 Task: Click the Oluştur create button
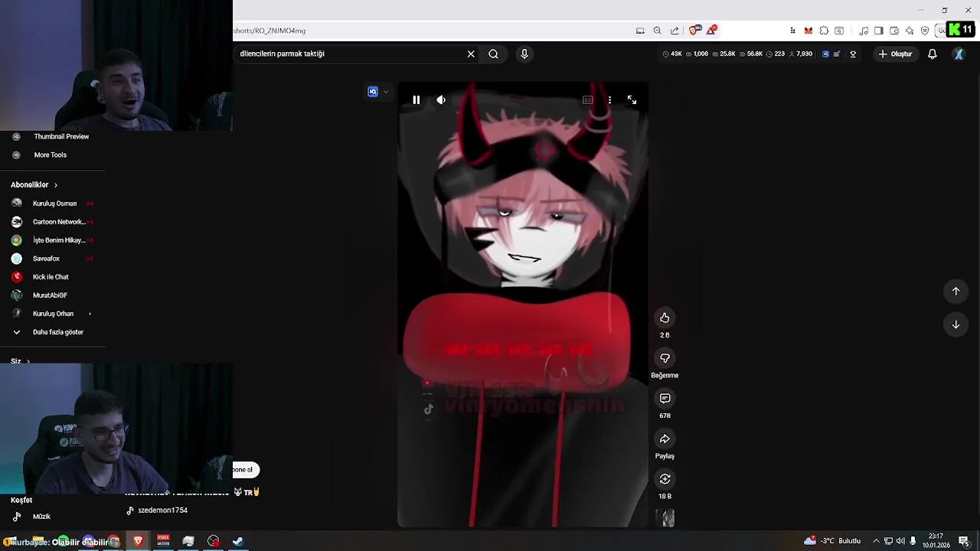pyautogui.click(x=896, y=54)
